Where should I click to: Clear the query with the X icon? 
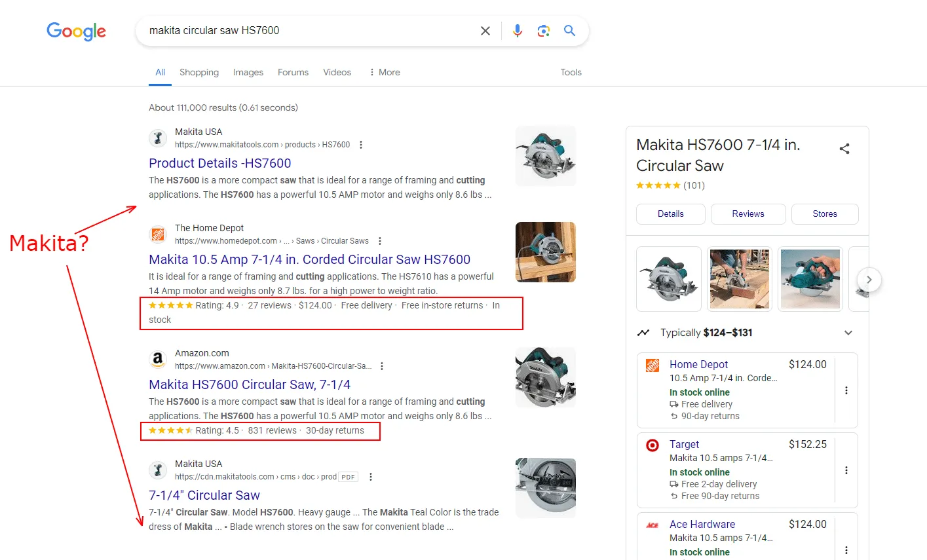pyautogui.click(x=485, y=30)
